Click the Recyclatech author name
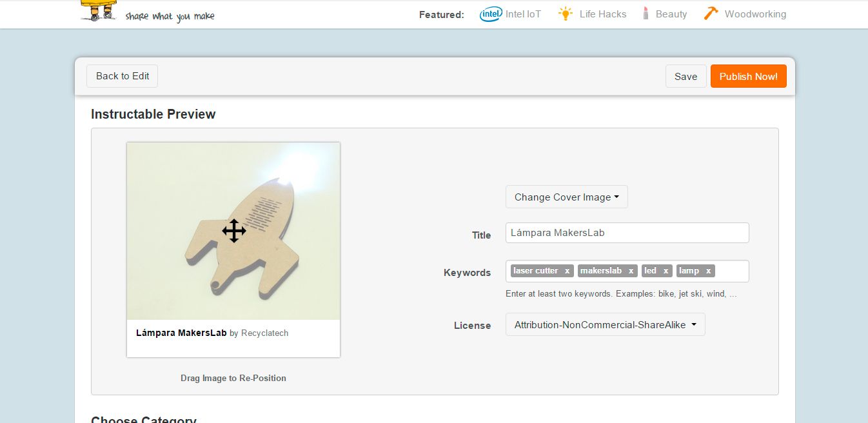 (x=264, y=333)
